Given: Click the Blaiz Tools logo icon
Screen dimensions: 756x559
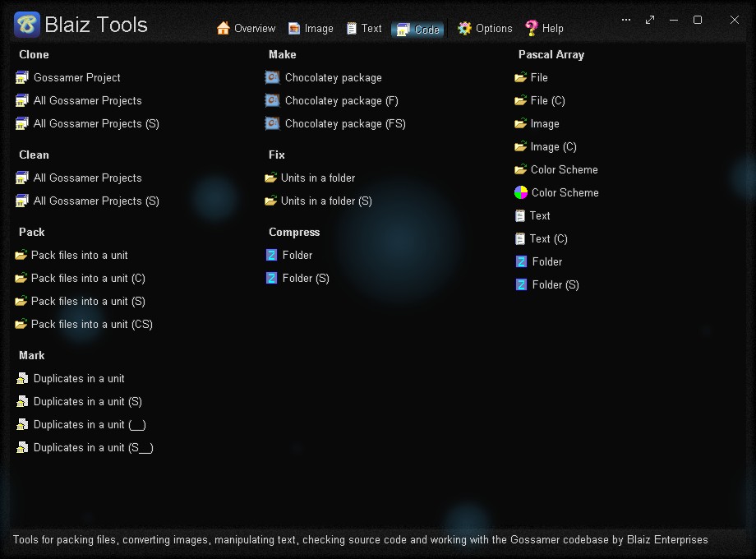Looking at the screenshot, I should coord(26,25).
